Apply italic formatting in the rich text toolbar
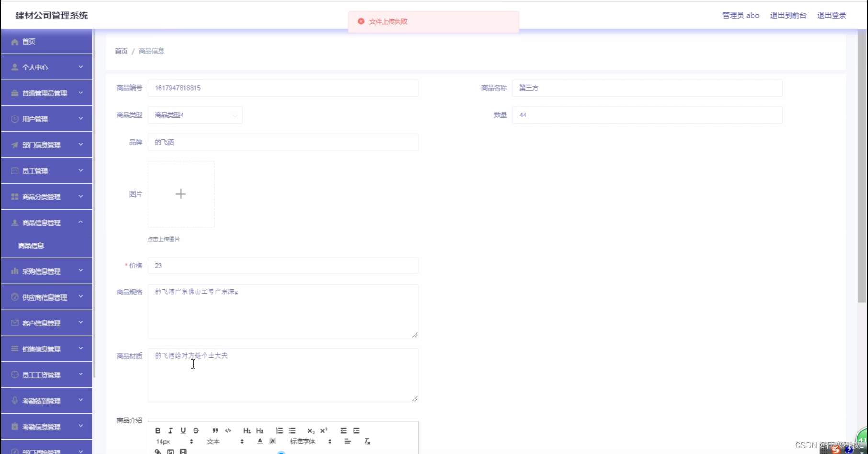 coord(171,431)
